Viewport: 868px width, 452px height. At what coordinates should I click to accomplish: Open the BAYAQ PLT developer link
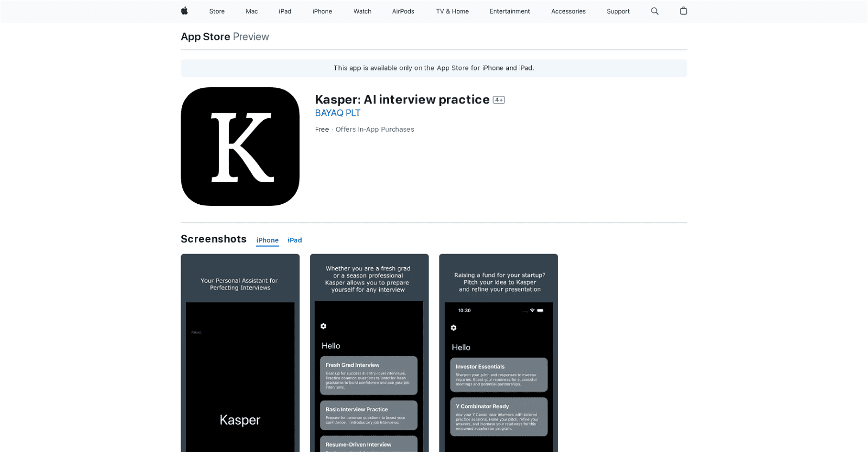click(x=337, y=113)
